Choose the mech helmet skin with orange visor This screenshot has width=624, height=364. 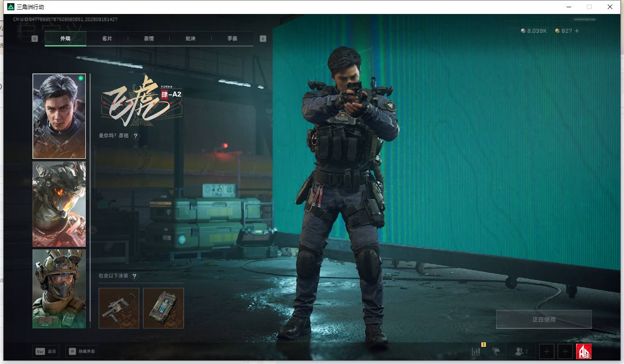(59, 204)
